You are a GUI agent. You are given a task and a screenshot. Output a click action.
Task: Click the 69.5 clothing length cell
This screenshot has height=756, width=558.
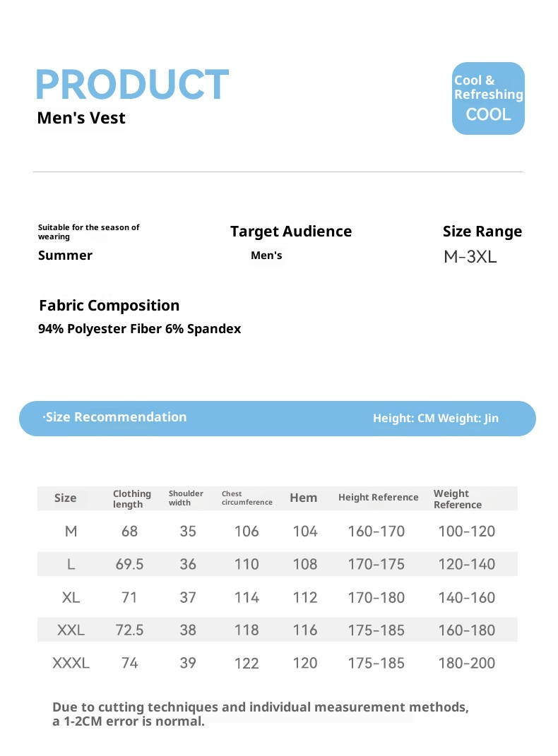(x=130, y=565)
